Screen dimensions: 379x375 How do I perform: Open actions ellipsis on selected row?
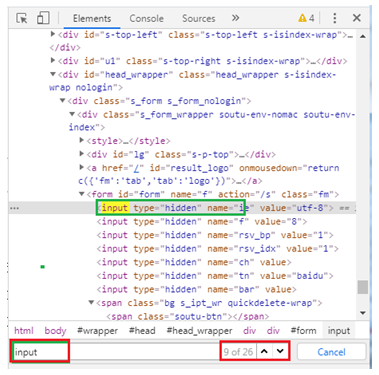(x=14, y=208)
